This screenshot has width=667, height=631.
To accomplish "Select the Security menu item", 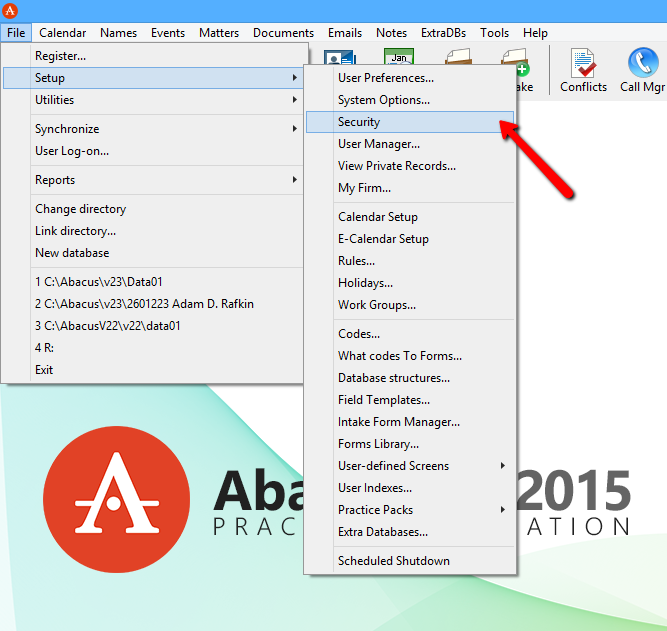I will point(410,122).
